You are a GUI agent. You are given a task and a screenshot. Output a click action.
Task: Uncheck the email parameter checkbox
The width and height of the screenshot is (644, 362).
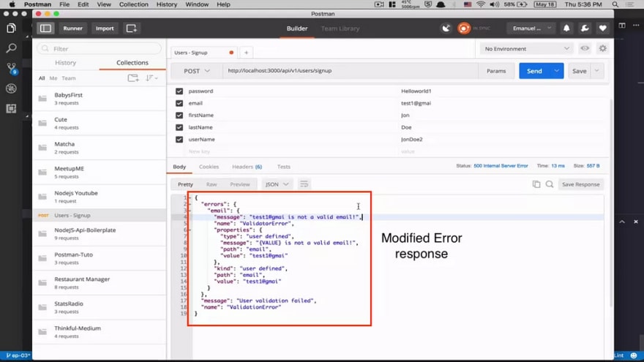(x=179, y=103)
